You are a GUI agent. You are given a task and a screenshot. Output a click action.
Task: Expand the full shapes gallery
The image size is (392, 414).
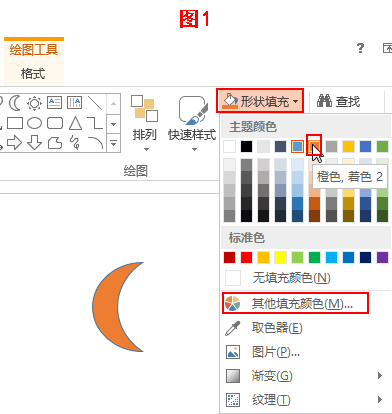113,144
